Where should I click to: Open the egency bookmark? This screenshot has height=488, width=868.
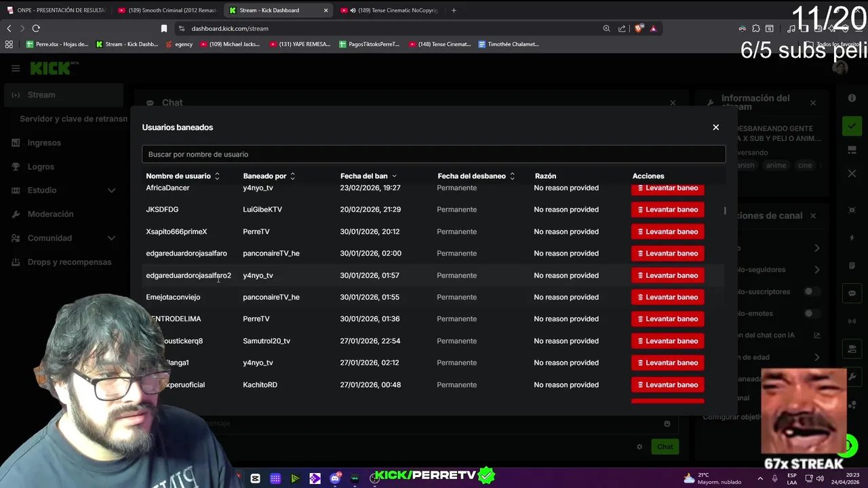pos(179,44)
